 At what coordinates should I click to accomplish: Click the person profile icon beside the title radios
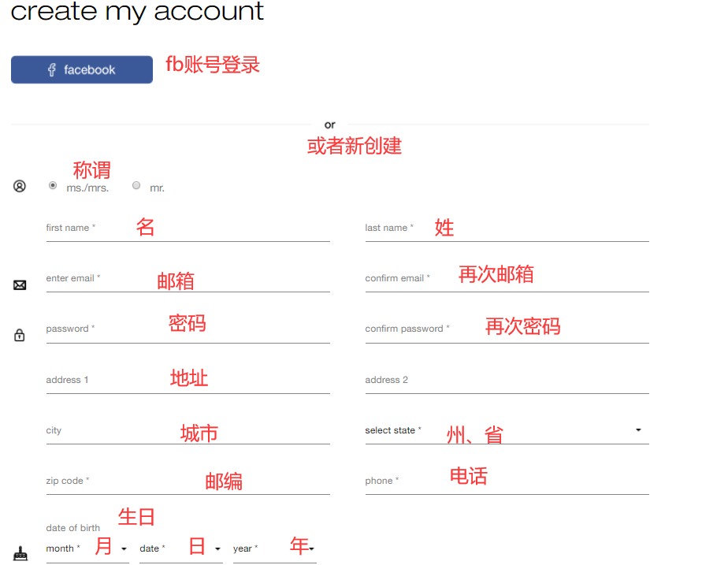tap(20, 186)
